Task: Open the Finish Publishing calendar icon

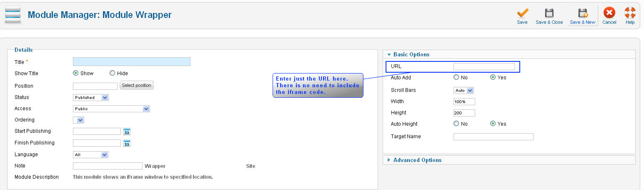Action: point(127,143)
